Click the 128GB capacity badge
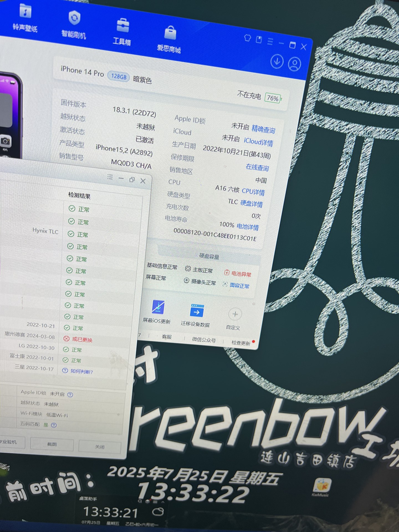 119,76
